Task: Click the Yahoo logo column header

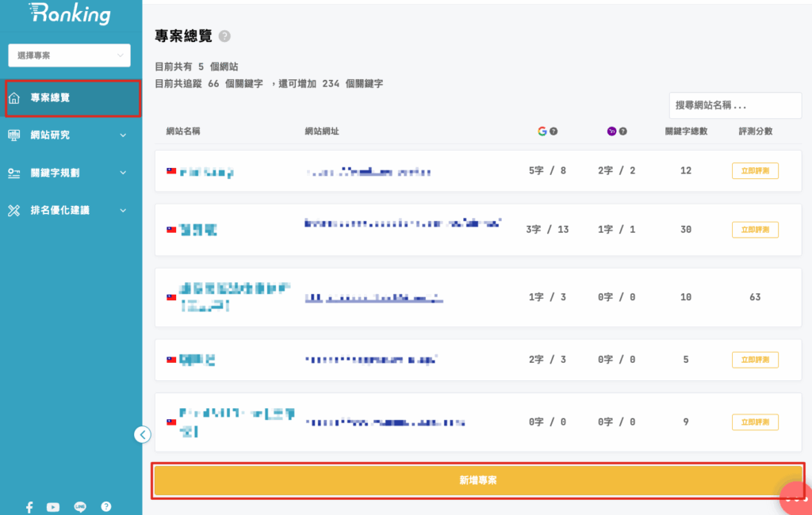Action: [x=611, y=132]
